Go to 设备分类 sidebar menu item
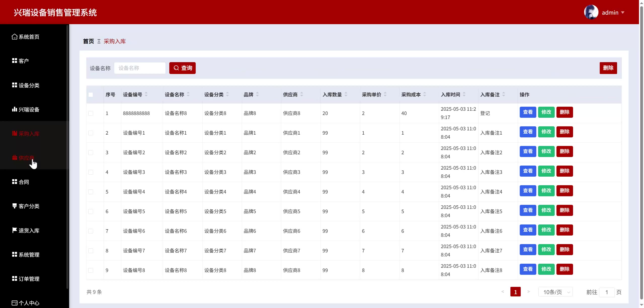 pos(29,85)
